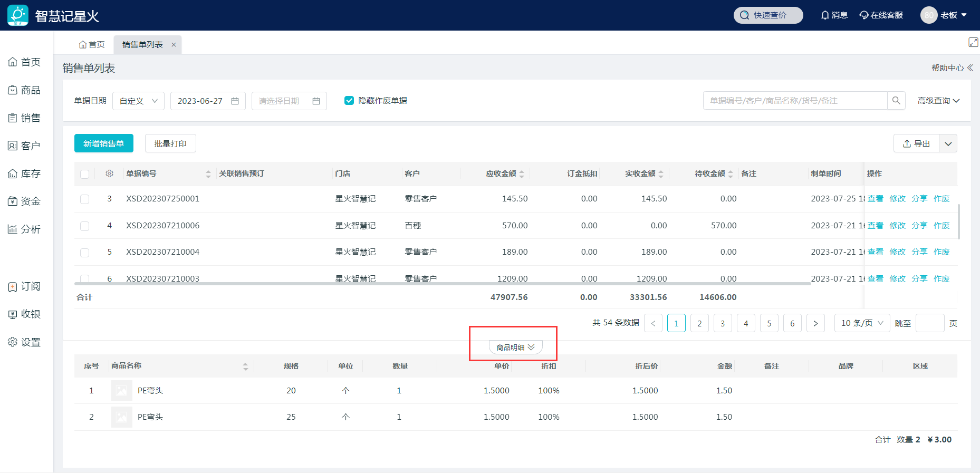Go to page 6

point(792,323)
